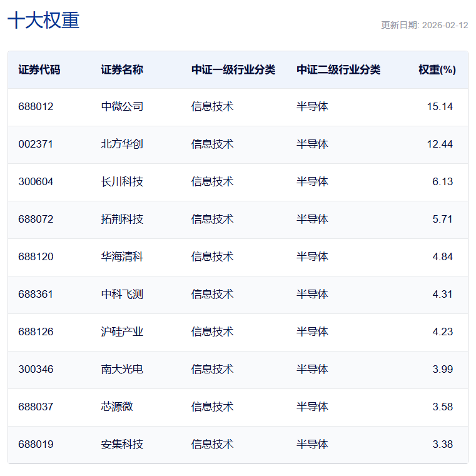The image size is (476, 476).
Task: Click 半导体 in the 华海清科 row
Action: (x=312, y=257)
